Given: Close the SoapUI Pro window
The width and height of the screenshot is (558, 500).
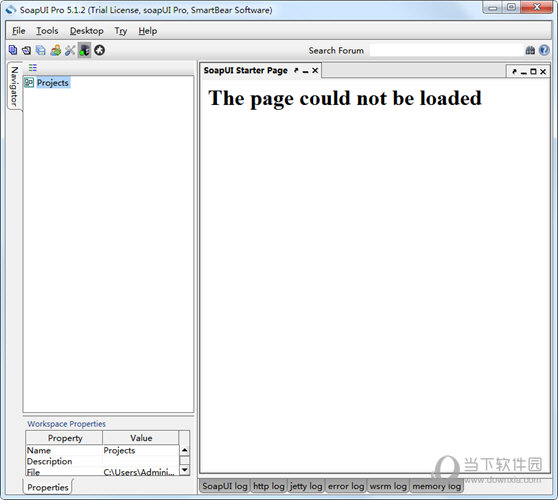Looking at the screenshot, I should tap(537, 7).
